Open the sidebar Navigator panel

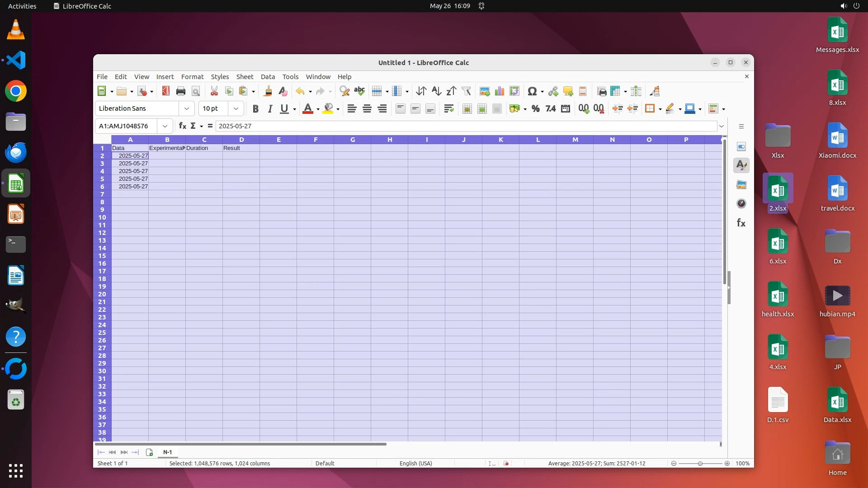[741, 204]
